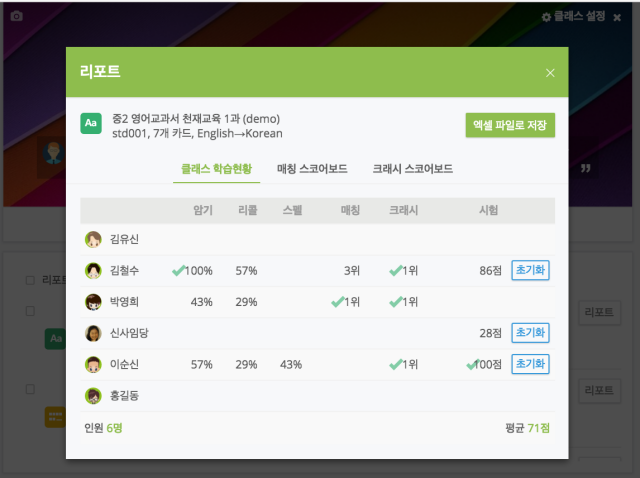The height and width of the screenshot is (478, 640).
Task: Click 김철수's avatar icon
Action: (94, 270)
